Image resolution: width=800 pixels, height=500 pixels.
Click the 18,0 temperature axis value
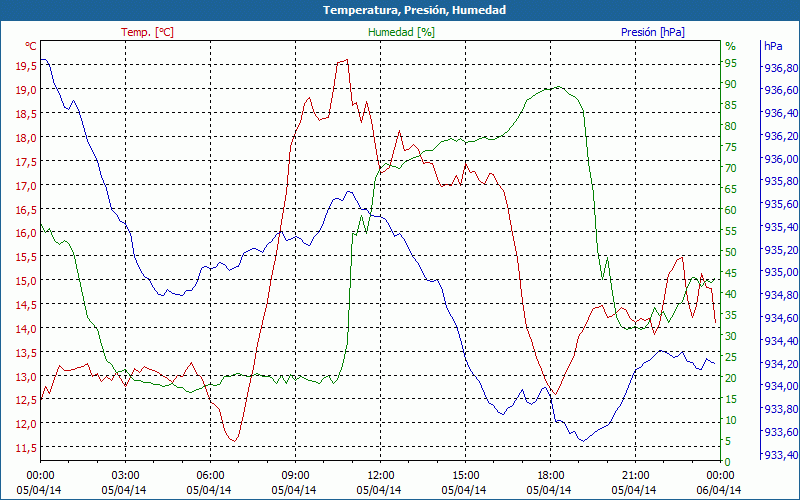click(26, 138)
